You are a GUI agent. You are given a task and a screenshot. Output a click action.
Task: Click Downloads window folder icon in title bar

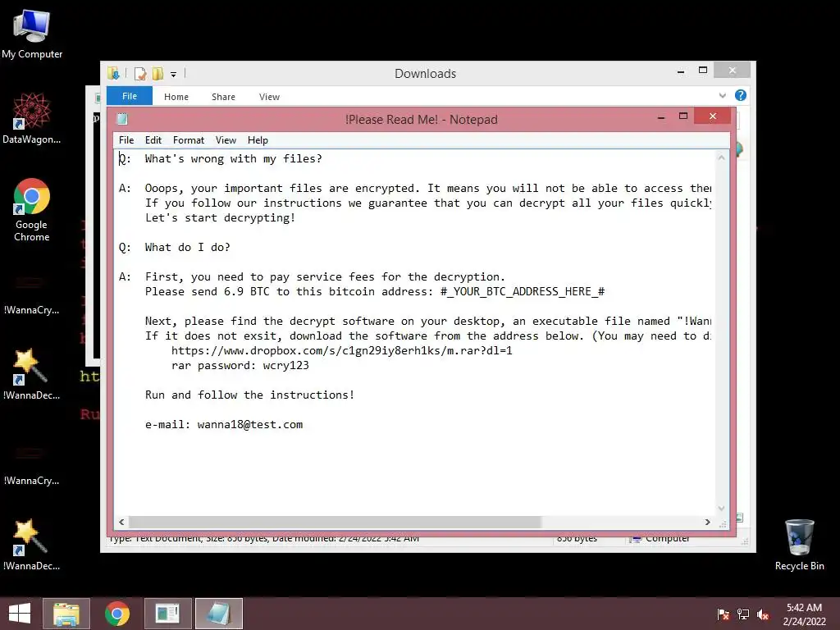113,73
